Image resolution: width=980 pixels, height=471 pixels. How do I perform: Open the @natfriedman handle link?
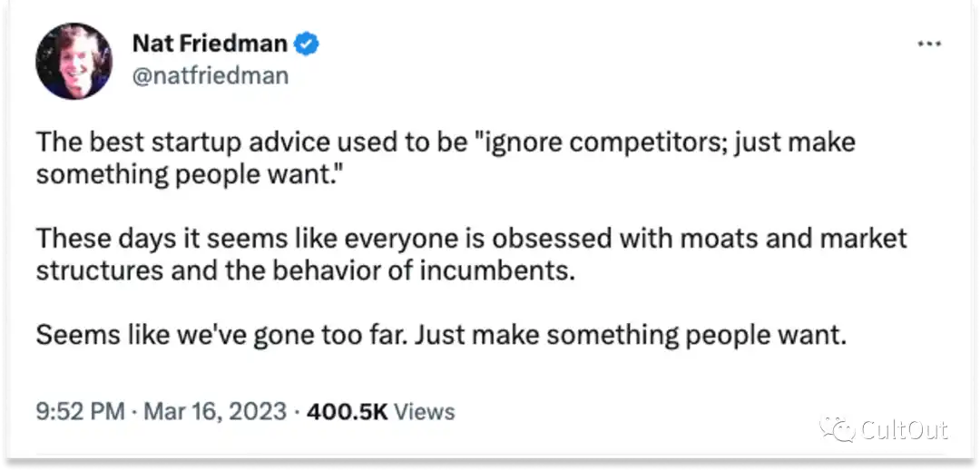(x=210, y=74)
